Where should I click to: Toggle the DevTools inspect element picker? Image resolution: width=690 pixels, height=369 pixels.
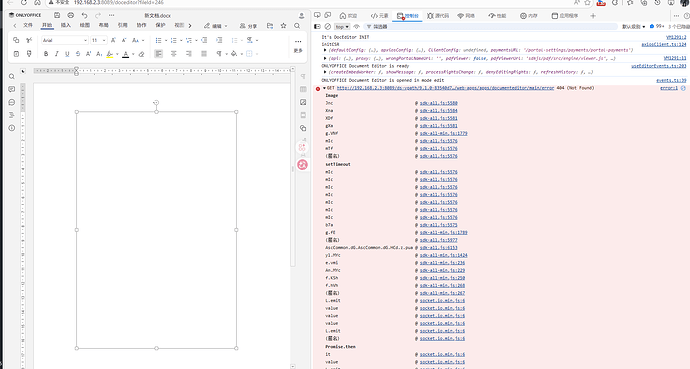click(317, 15)
